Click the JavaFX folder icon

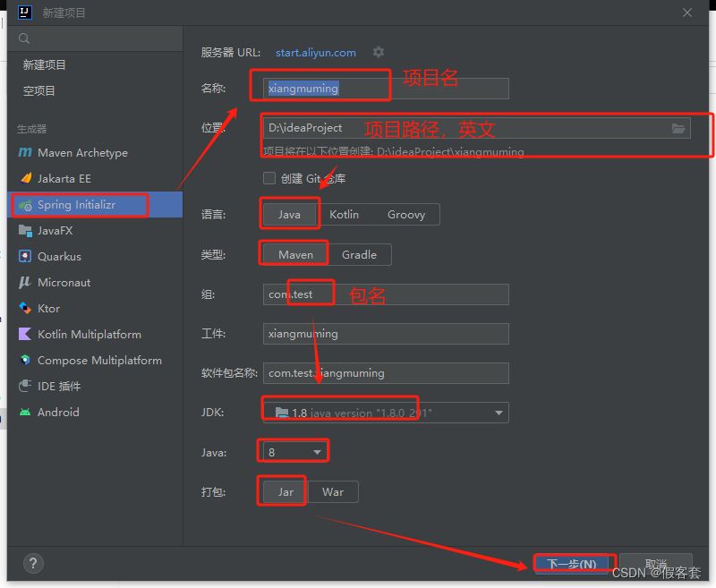click(x=25, y=231)
